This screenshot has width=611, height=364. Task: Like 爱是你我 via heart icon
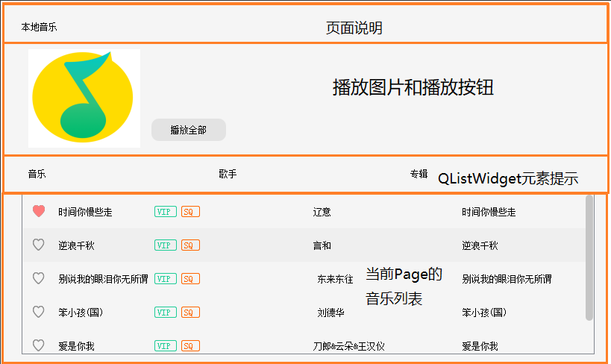(x=39, y=345)
